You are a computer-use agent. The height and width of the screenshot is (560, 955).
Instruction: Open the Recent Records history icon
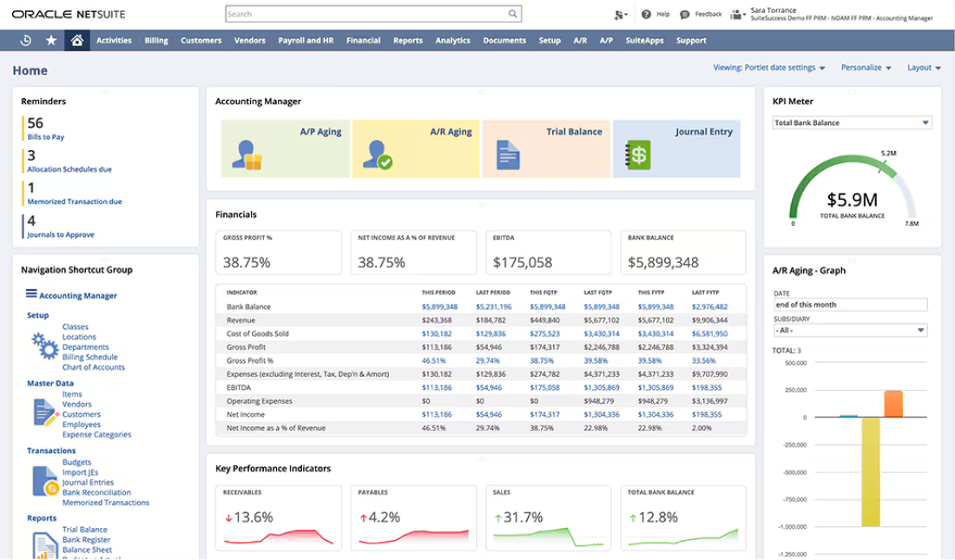(x=25, y=40)
